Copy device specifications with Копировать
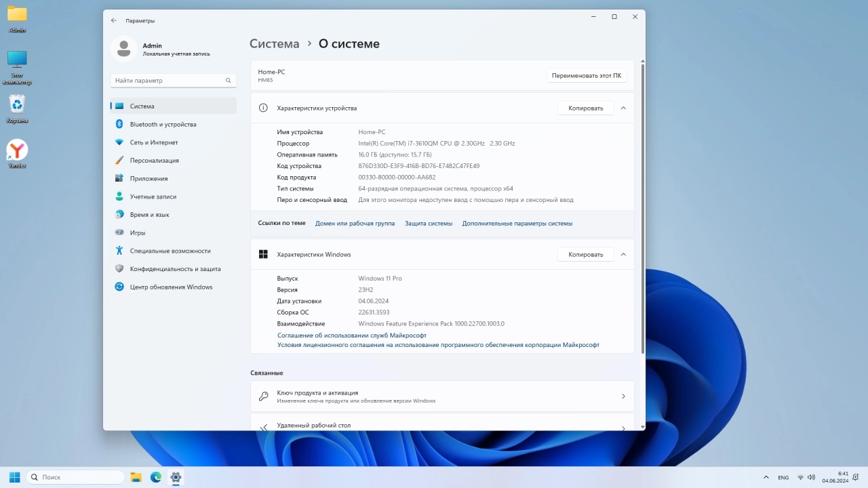This screenshot has height=488, width=868. click(x=586, y=108)
